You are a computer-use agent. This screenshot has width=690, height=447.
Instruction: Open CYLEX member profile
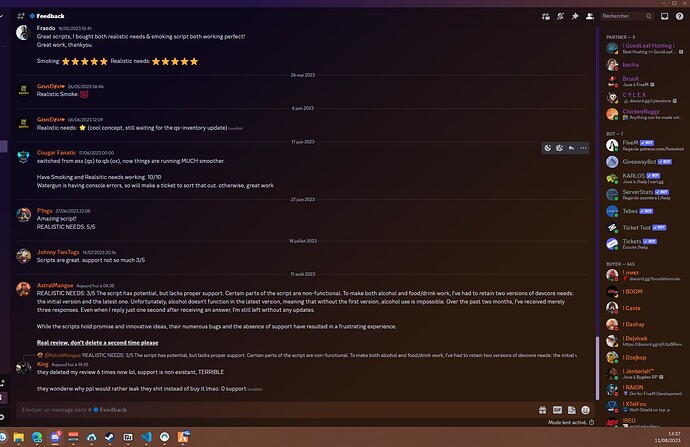[x=644, y=98]
